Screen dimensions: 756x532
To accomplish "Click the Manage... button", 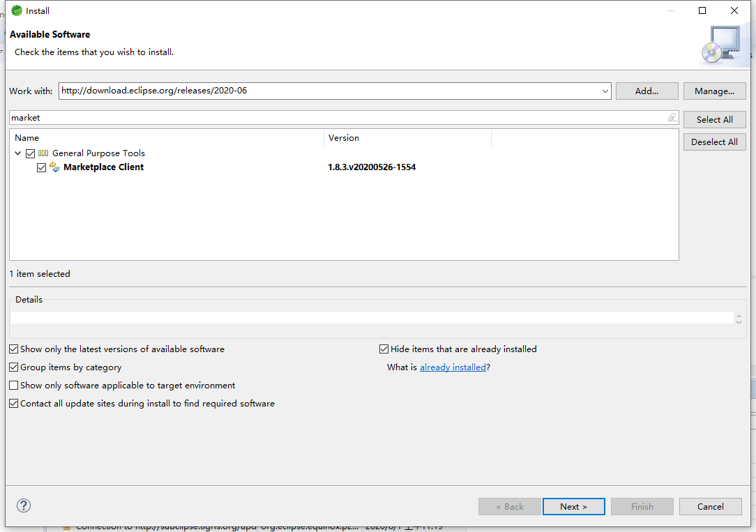I will tap(714, 91).
